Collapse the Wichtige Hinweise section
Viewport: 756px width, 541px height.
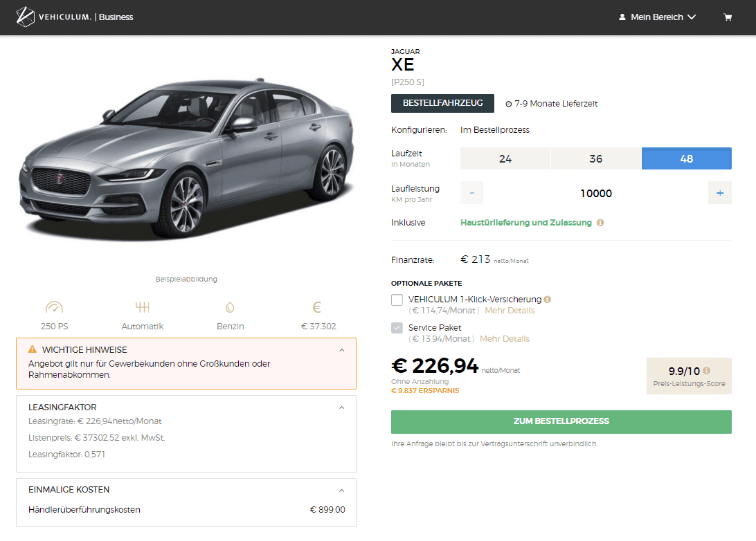(x=342, y=350)
